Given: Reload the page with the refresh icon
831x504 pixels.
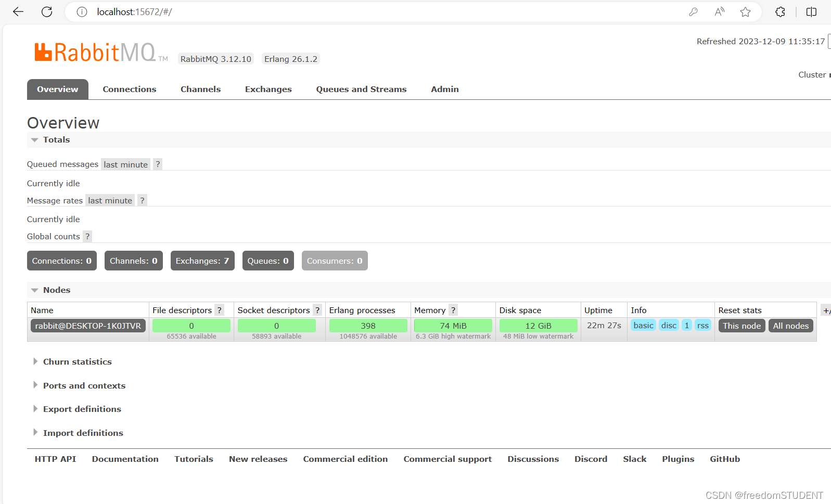Looking at the screenshot, I should tap(47, 12).
